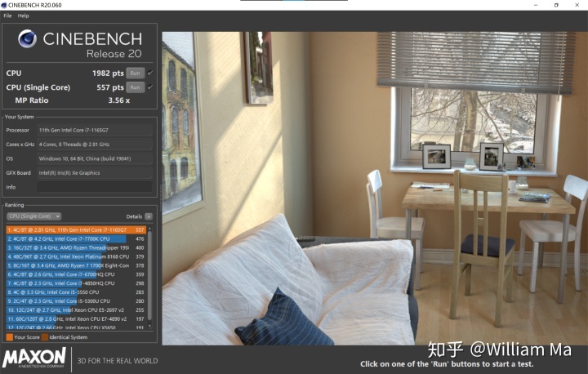The width and height of the screenshot is (588, 374).
Task: Open the Help menu
Action: coord(23,16)
